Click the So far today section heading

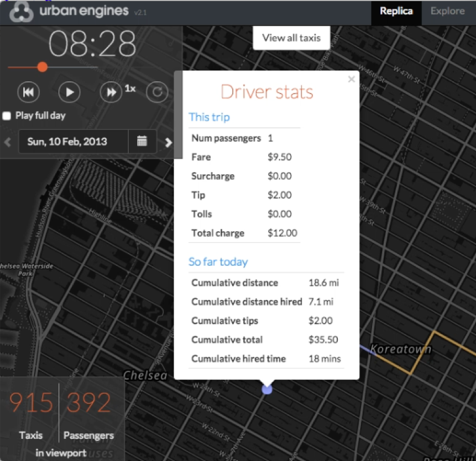tap(218, 262)
